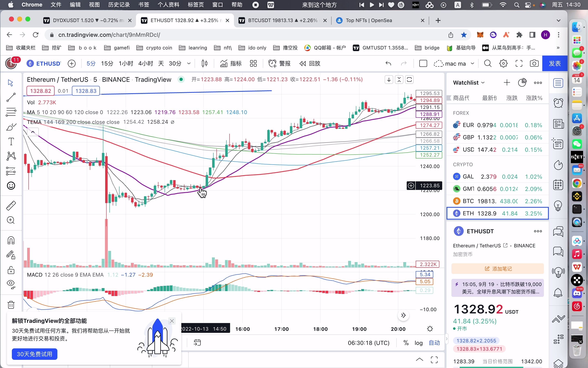Toggle hide all drawings eye icon
Screen dimensions: 588x368
(x=11, y=284)
